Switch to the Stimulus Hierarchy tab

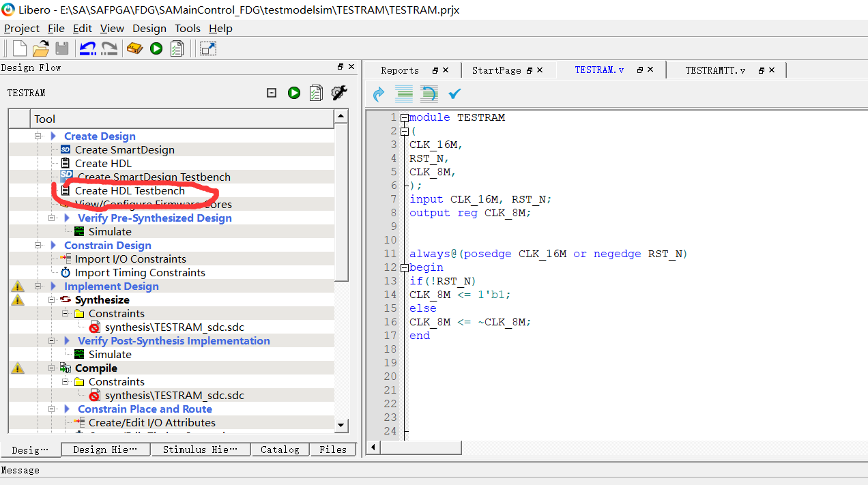pos(200,449)
